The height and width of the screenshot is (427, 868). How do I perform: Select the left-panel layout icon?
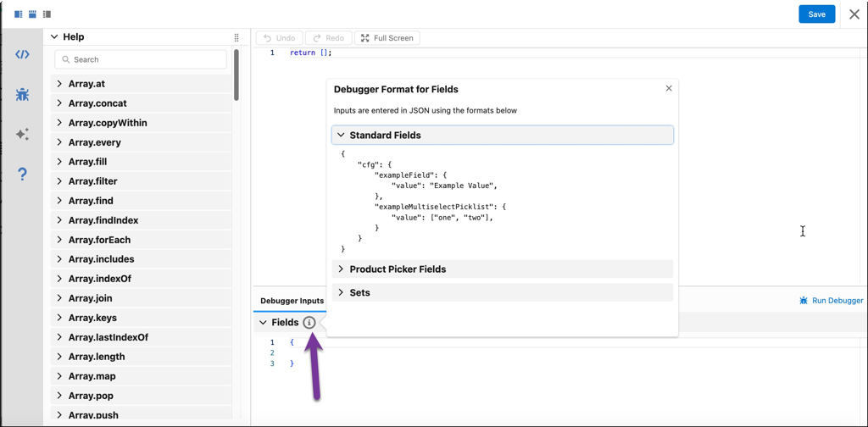(x=19, y=14)
